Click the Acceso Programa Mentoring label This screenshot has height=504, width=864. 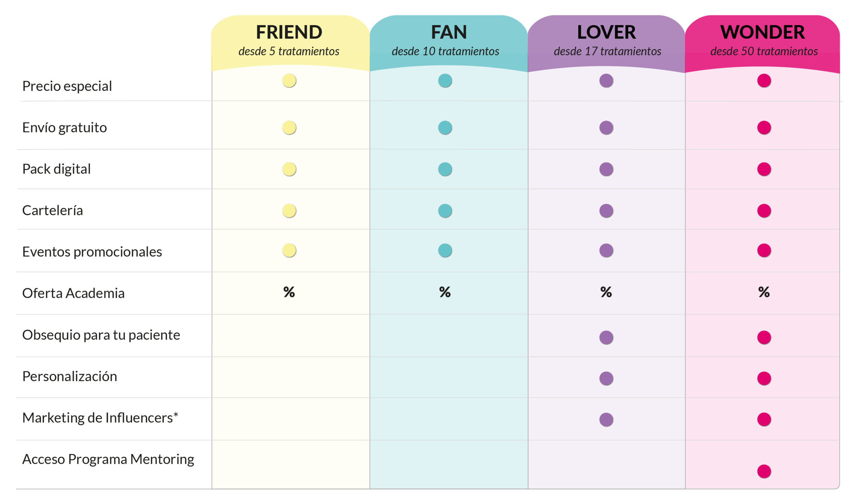(108, 459)
